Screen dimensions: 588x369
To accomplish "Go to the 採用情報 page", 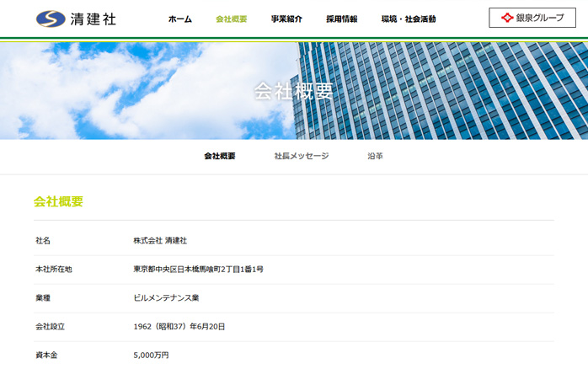I will click(342, 19).
